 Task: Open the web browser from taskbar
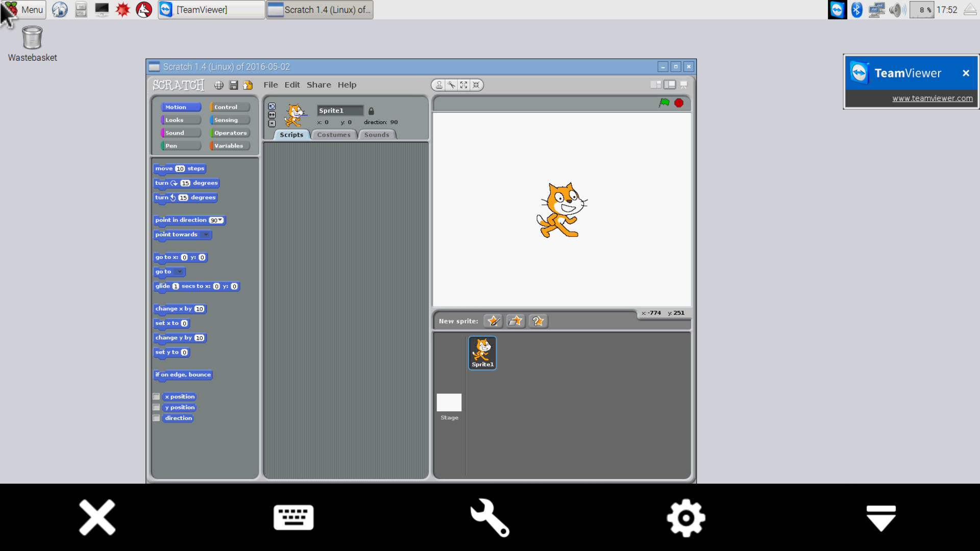coord(60,10)
